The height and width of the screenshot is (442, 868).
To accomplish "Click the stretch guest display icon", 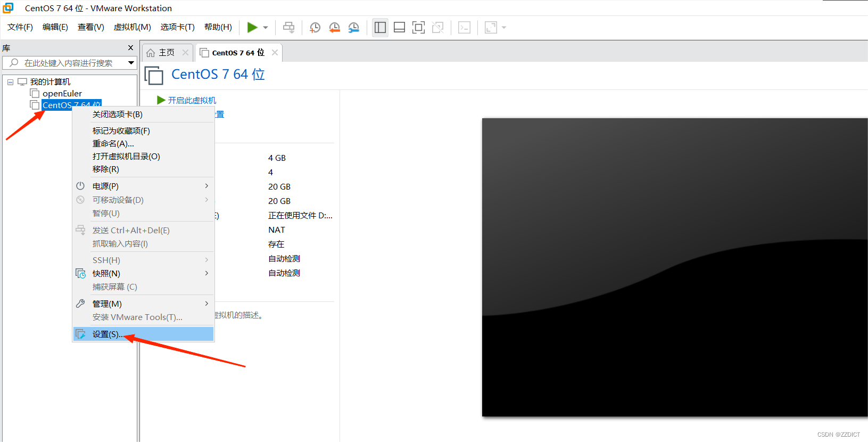I will 491,27.
